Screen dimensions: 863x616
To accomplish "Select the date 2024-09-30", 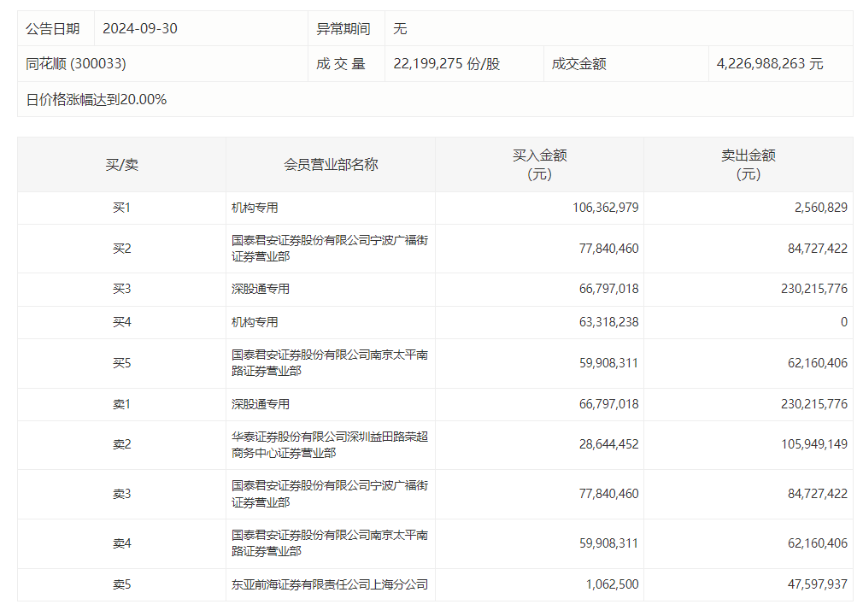I will coord(140,29).
